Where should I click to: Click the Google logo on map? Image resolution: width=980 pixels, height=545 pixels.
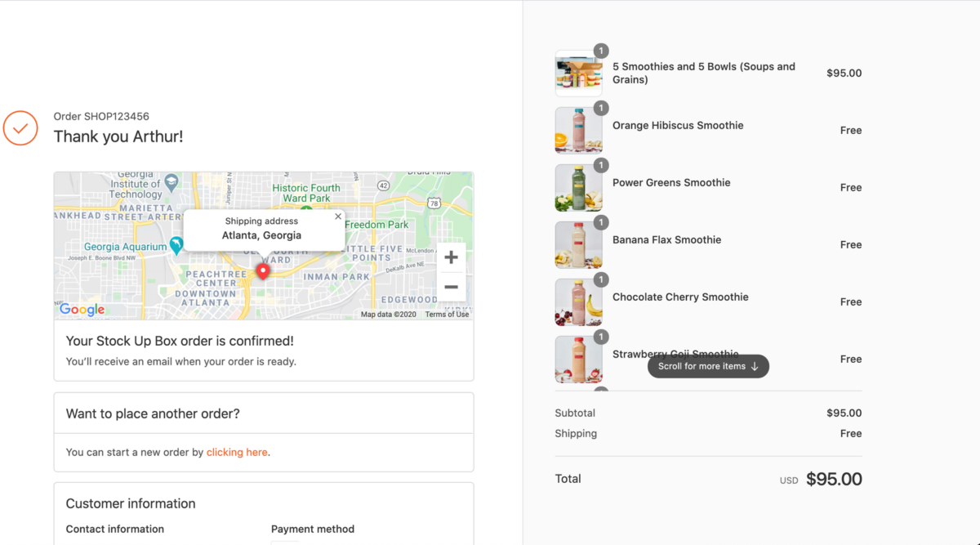click(82, 310)
